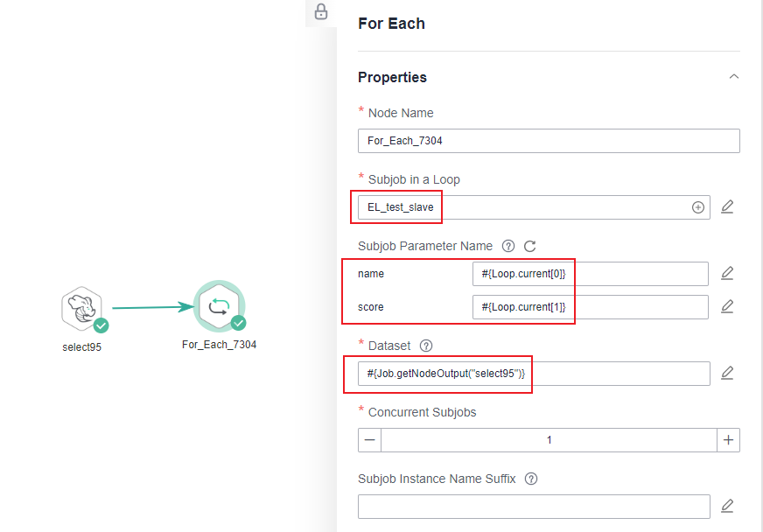
Task: Open help for Subjob Instance Name Suffix
Action: (531, 479)
